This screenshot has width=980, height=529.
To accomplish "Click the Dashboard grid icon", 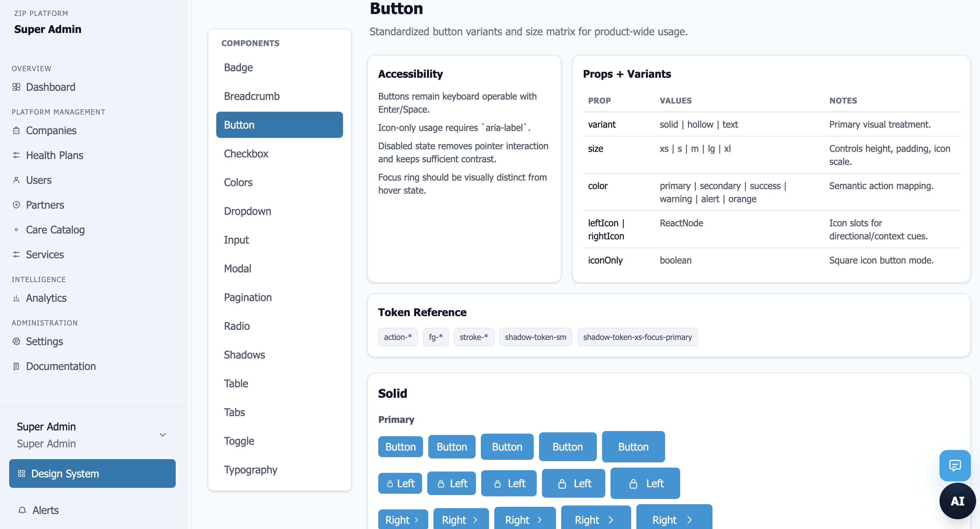I will click(x=16, y=87).
